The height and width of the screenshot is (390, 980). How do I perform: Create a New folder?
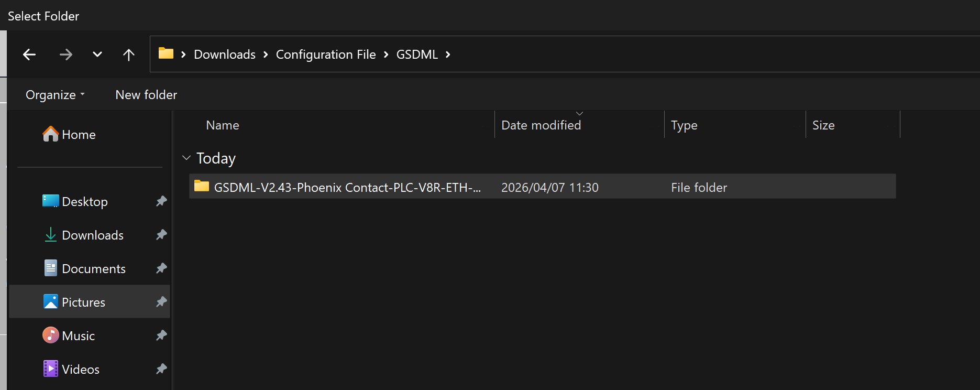tap(146, 95)
